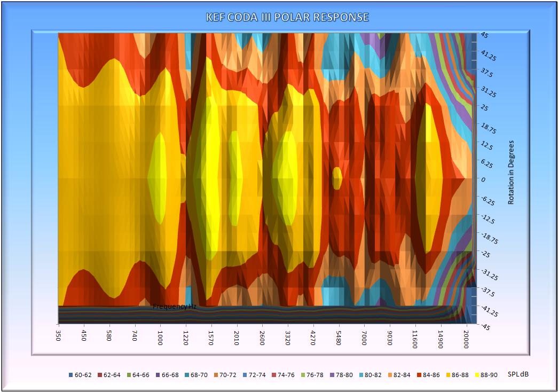Screen dimensions: 558x392
Task: Select the 88-90 legend color swatch
Action: pos(477,375)
